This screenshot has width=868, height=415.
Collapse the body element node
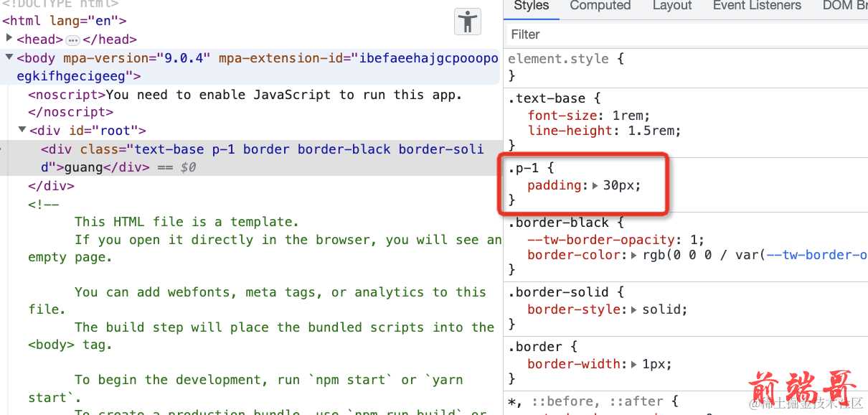(9, 58)
